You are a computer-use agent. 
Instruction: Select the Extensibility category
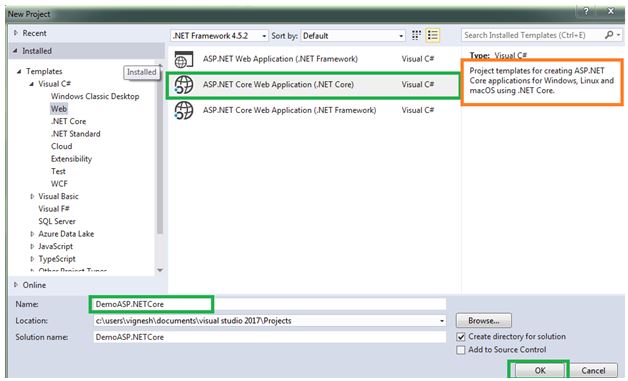(x=71, y=159)
